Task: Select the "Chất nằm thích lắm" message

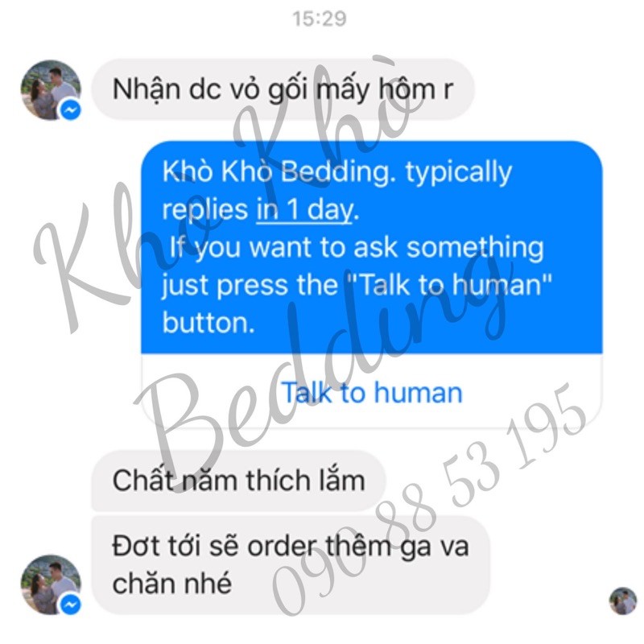Action: [x=238, y=481]
